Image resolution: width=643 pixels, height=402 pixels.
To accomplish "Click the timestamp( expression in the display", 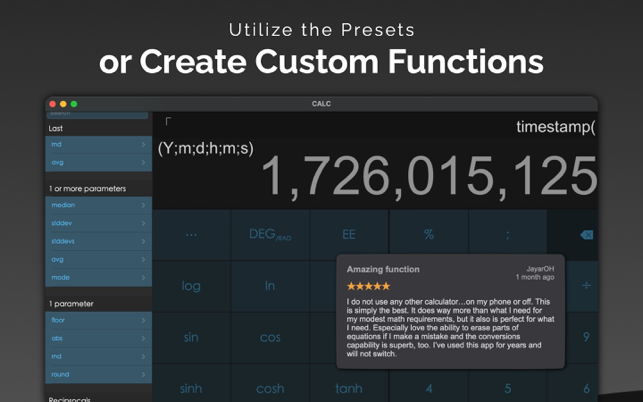I will coord(556,127).
